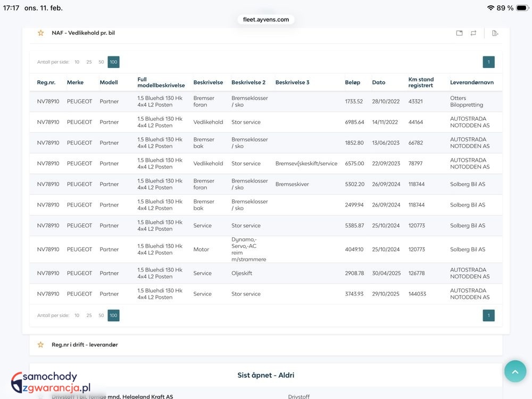This screenshot has width=532, height=399.
Task: Select 100 rows per page at bottom
Action: click(x=113, y=315)
